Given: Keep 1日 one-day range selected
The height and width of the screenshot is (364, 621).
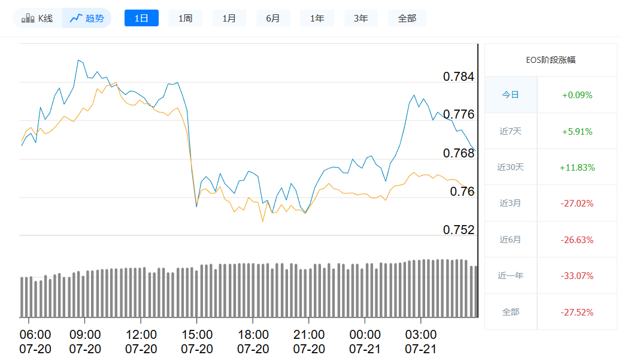Looking at the screenshot, I should [141, 17].
